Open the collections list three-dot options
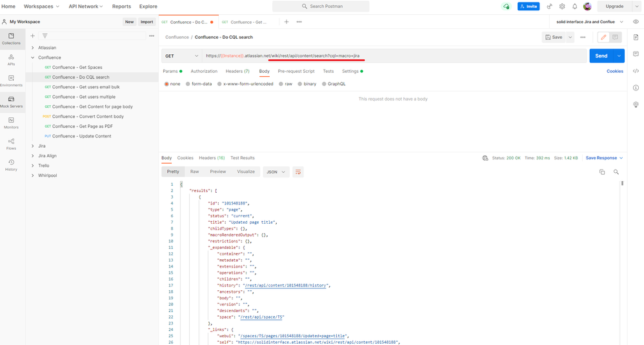The height and width of the screenshot is (345, 644). (x=152, y=35)
